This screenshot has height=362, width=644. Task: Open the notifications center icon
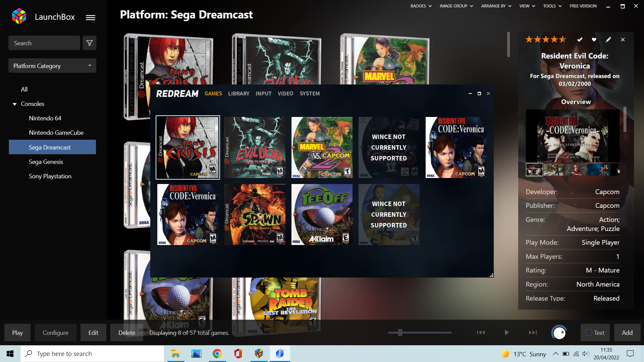(630, 354)
